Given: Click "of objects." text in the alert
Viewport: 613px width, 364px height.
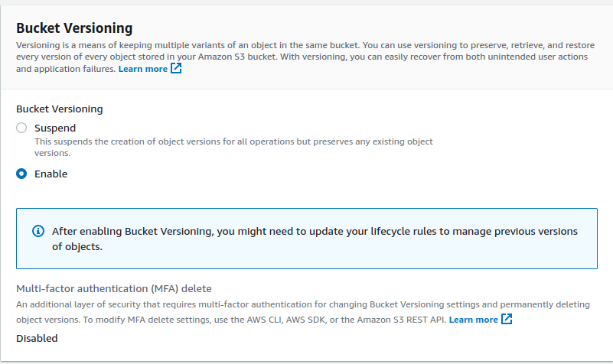Looking at the screenshot, I should pos(77,247).
